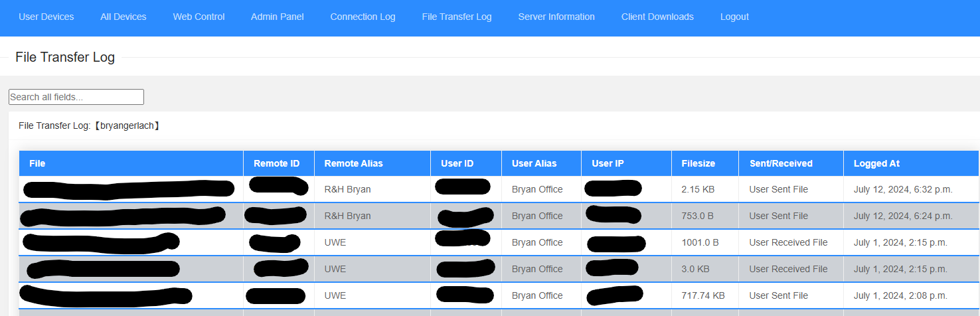This screenshot has width=980, height=316.
Task: Select the 717.74 KB filesize cell
Action: (x=703, y=295)
